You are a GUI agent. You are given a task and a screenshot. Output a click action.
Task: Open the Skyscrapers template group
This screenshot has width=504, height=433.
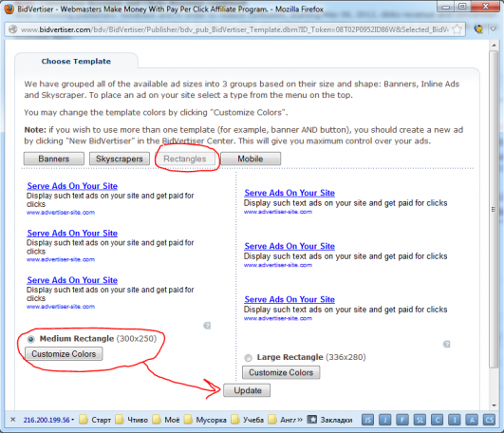coord(120,159)
